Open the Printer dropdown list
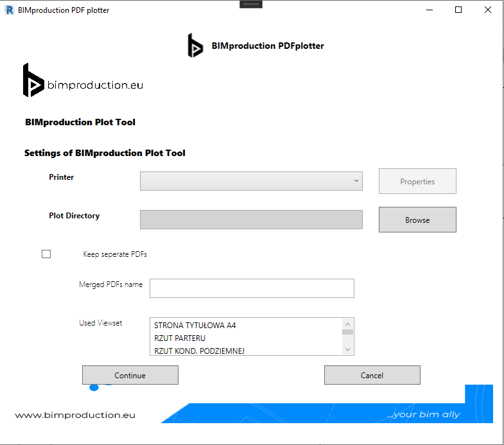The width and height of the screenshot is (504, 445). 251,181
